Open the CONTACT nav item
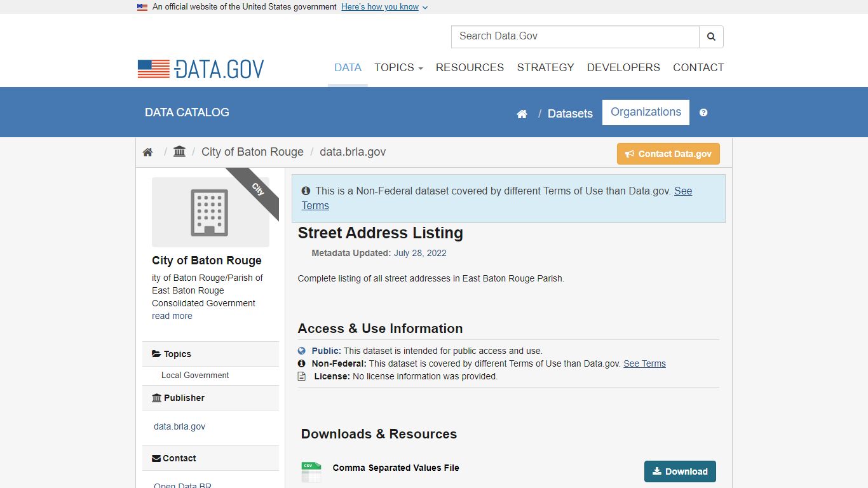The height and width of the screenshot is (488, 868). (698, 67)
